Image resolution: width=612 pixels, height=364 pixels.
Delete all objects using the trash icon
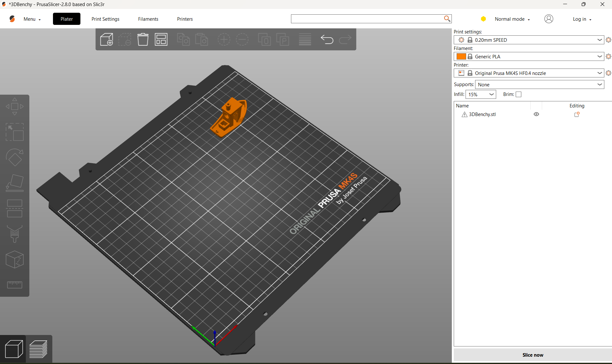(x=143, y=39)
